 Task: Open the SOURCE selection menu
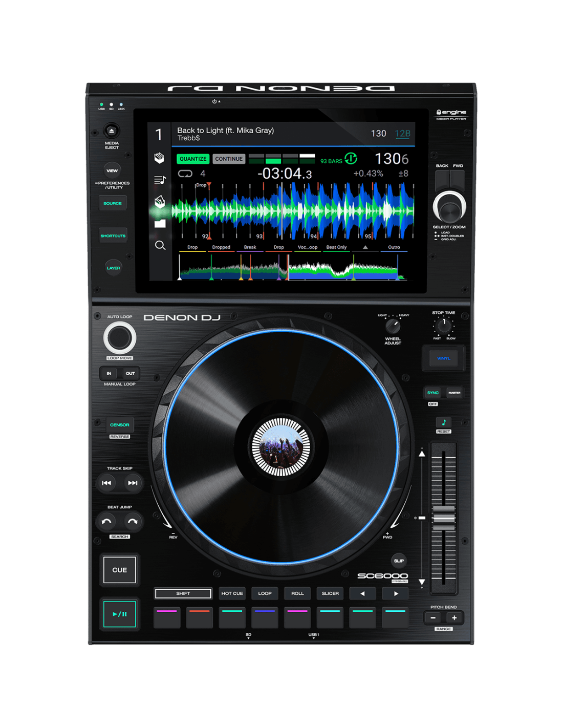coord(113,203)
